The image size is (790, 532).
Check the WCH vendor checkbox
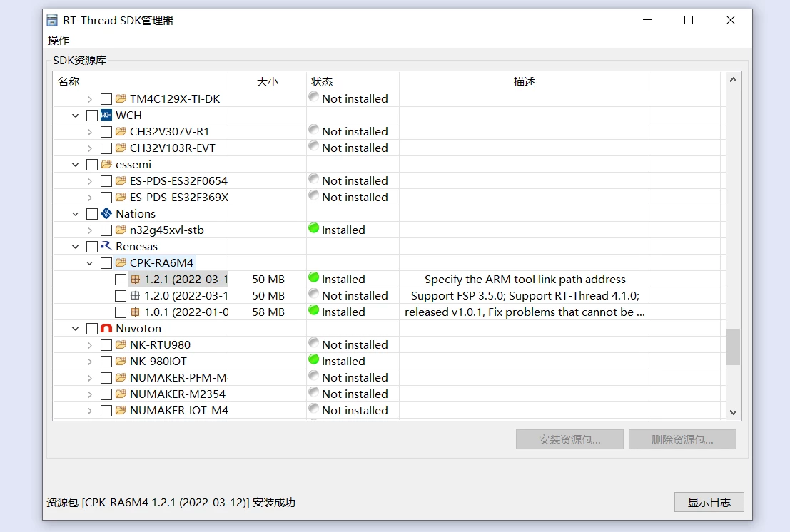(x=91, y=116)
